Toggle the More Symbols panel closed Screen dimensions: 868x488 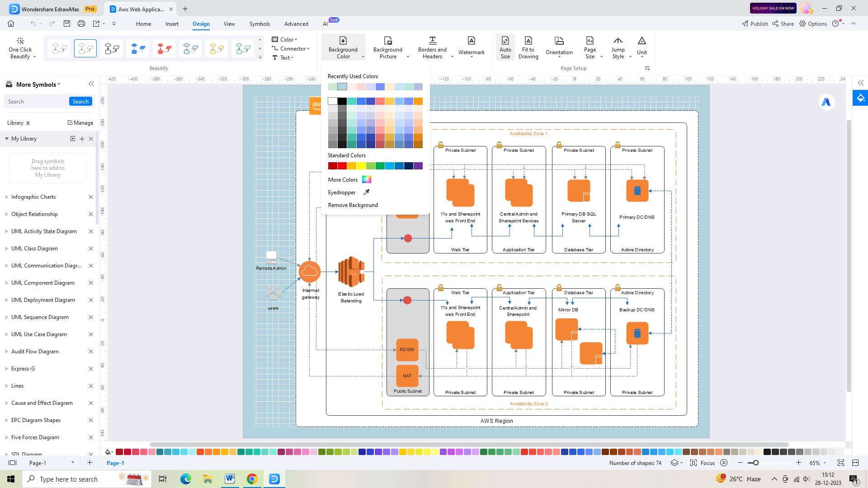(x=90, y=84)
